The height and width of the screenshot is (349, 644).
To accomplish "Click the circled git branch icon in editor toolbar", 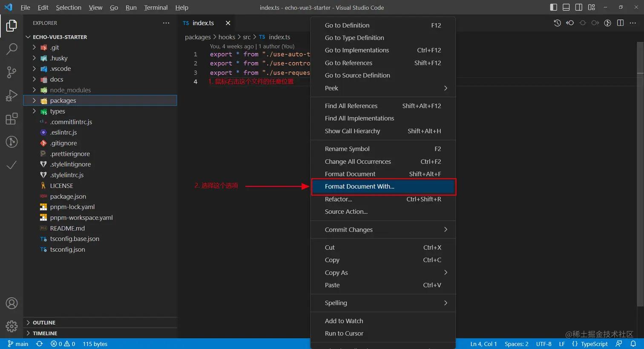I will 608,23.
